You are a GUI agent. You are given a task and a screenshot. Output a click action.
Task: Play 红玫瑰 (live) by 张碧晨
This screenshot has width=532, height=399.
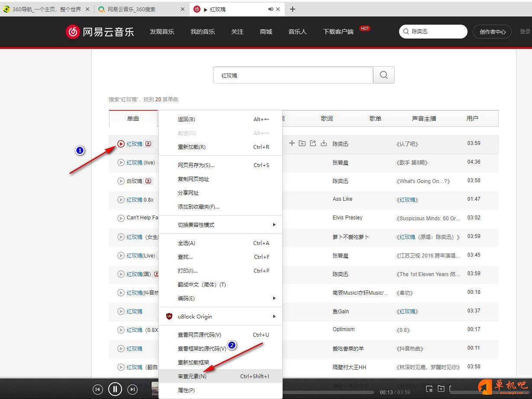pyautogui.click(x=121, y=162)
